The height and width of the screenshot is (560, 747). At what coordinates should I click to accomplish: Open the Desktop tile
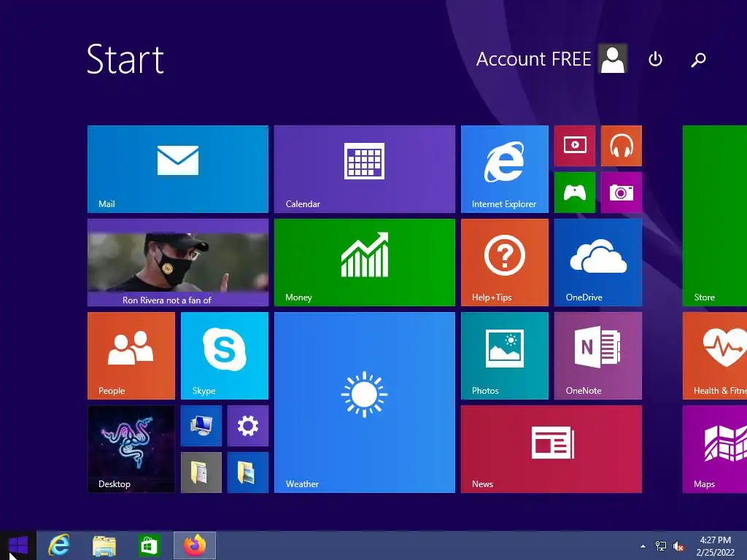tap(131, 449)
